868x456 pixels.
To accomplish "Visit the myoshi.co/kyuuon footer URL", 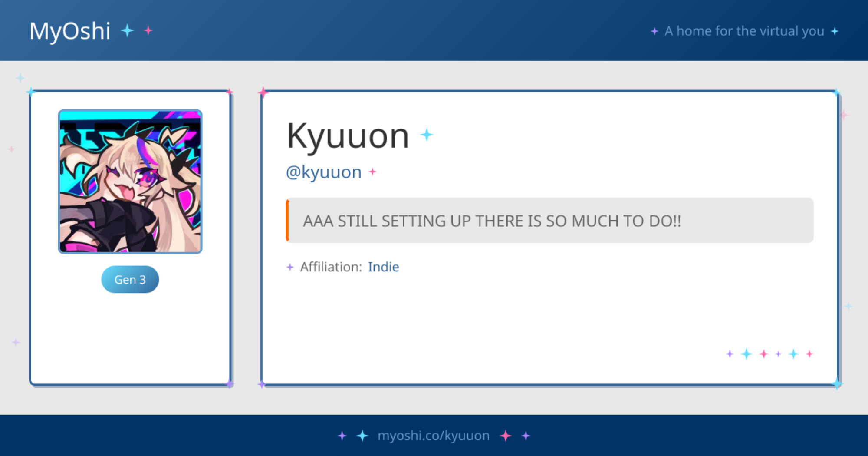I will pos(433,436).
